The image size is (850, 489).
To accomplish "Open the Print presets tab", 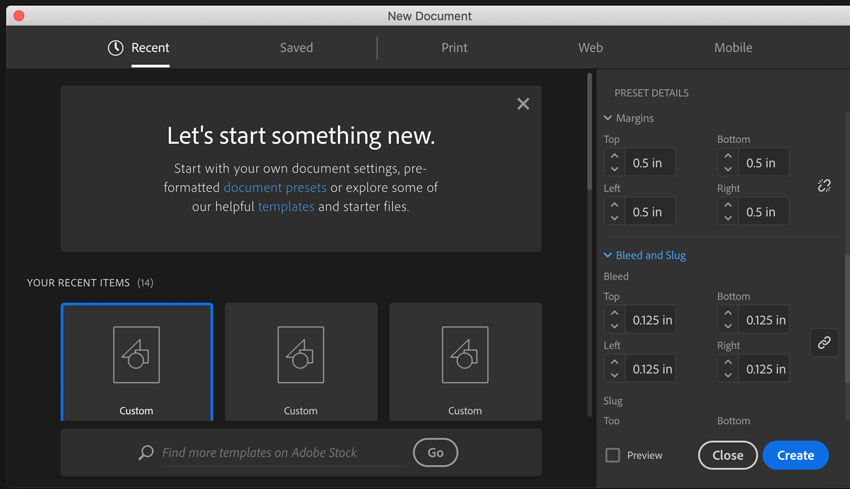I will click(x=454, y=48).
